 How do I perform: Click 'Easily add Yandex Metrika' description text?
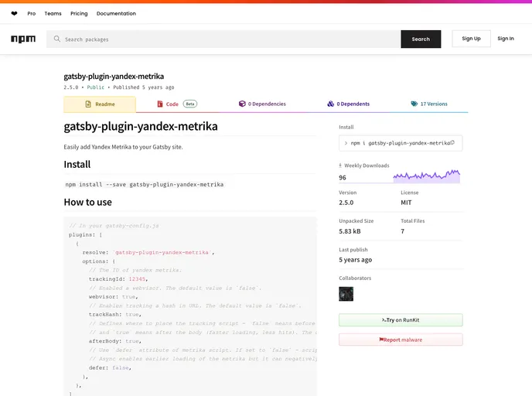pos(123,147)
